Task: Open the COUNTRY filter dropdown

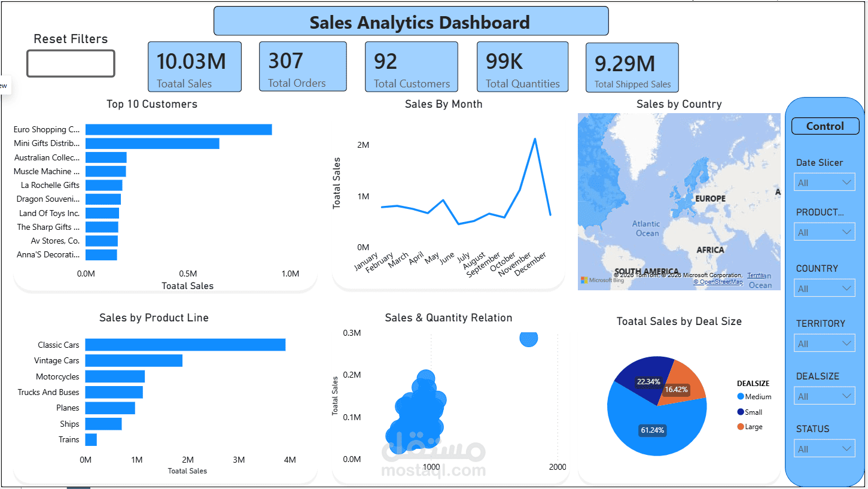Action: click(824, 288)
